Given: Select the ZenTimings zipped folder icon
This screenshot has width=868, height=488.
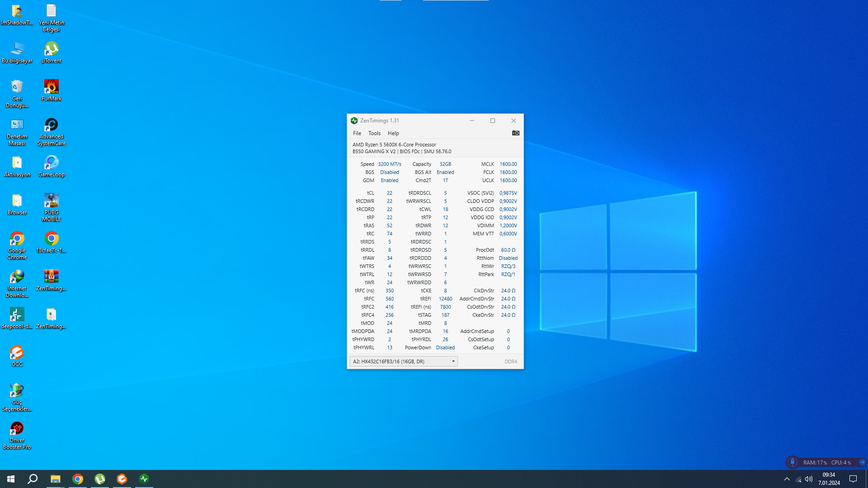Looking at the screenshot, I should tap(51, 319).
